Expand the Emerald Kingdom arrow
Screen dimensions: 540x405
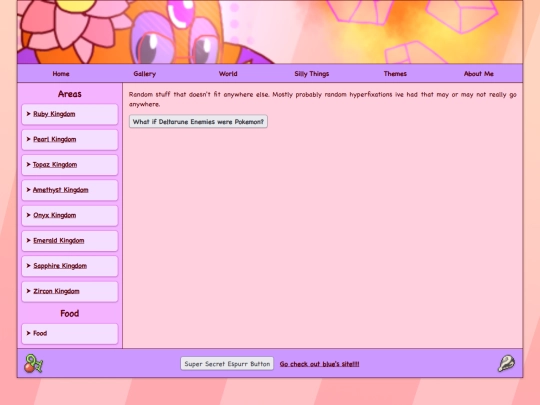tap(29, 240)
